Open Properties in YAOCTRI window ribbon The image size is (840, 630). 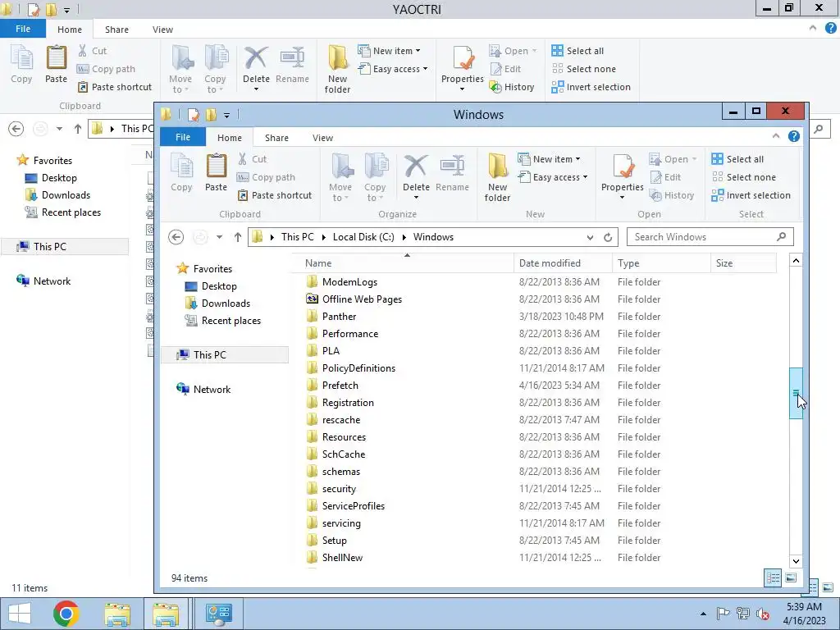pos(463,67)
